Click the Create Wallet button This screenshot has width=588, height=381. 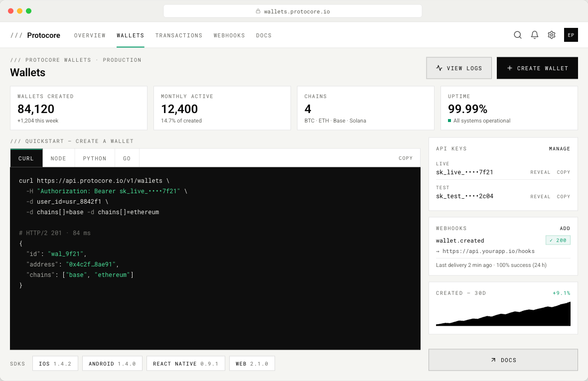[x=537, y=68]
